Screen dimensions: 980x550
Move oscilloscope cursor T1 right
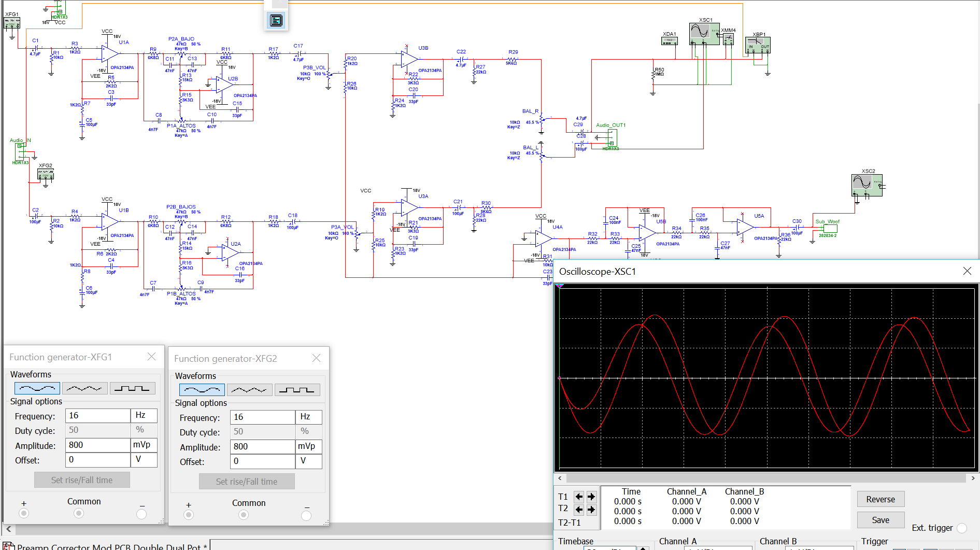(x=591, y=497)
